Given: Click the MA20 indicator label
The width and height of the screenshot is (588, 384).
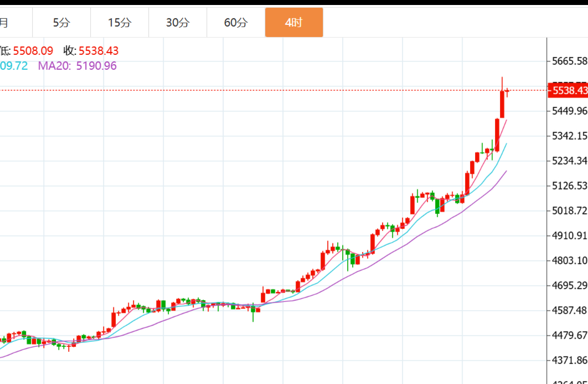Looking at the screenshot, I should (77, 66).
